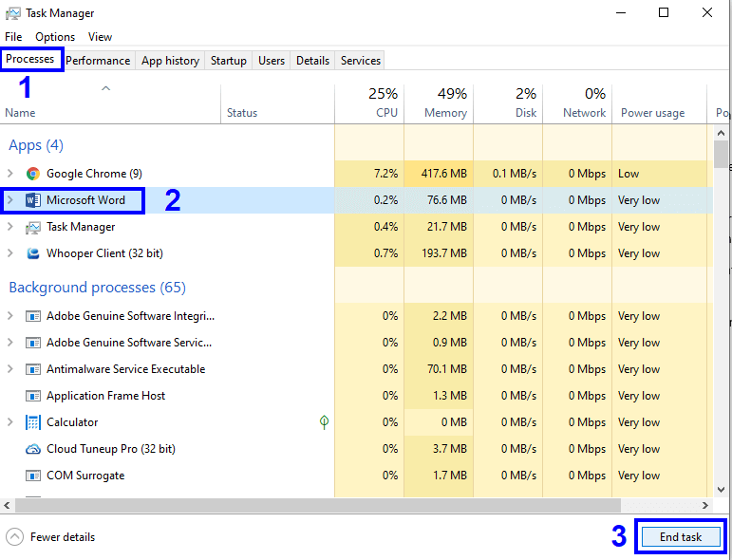Image resolution: width=732 pixels, height=560 pixels.
Task: Click the Adobe Genuine Software Service icon
Action: pyautogui.click(x=32, y=343)
